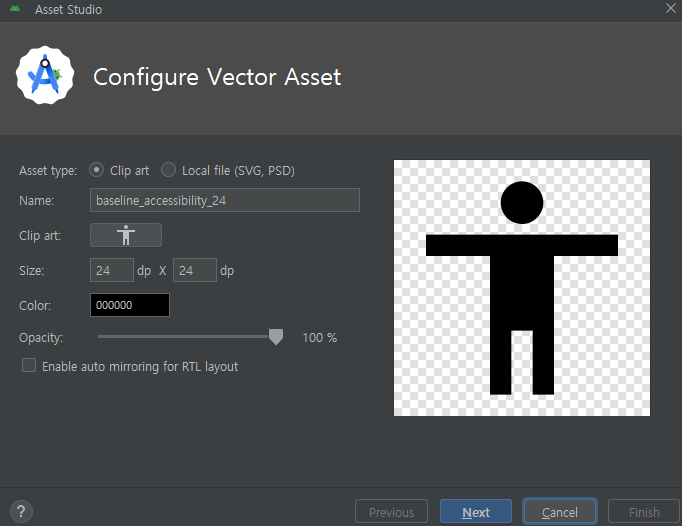Click the height size field

[x=194, y=270]
